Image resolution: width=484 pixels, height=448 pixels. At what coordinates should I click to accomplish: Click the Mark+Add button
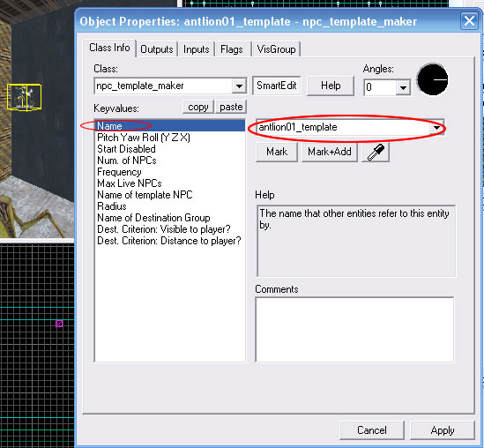click(330, 152)
